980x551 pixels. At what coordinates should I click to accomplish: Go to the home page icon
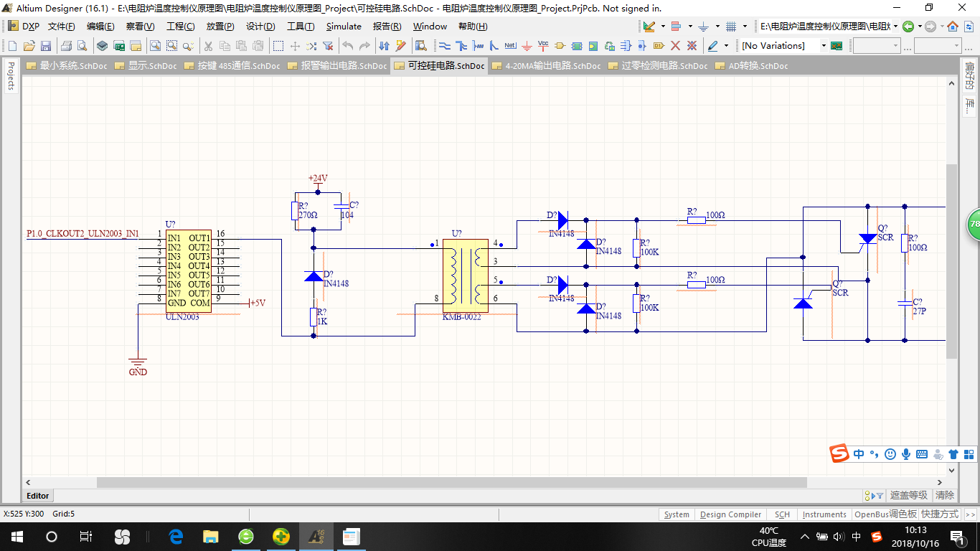tap(953, 27)
